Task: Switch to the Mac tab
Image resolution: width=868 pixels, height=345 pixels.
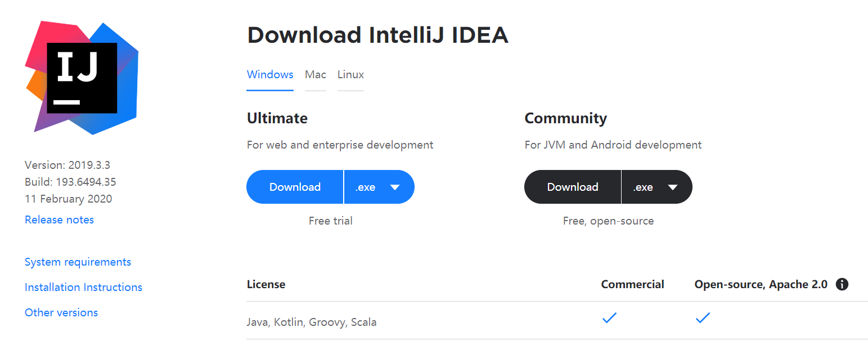Action: click(315, 74)
